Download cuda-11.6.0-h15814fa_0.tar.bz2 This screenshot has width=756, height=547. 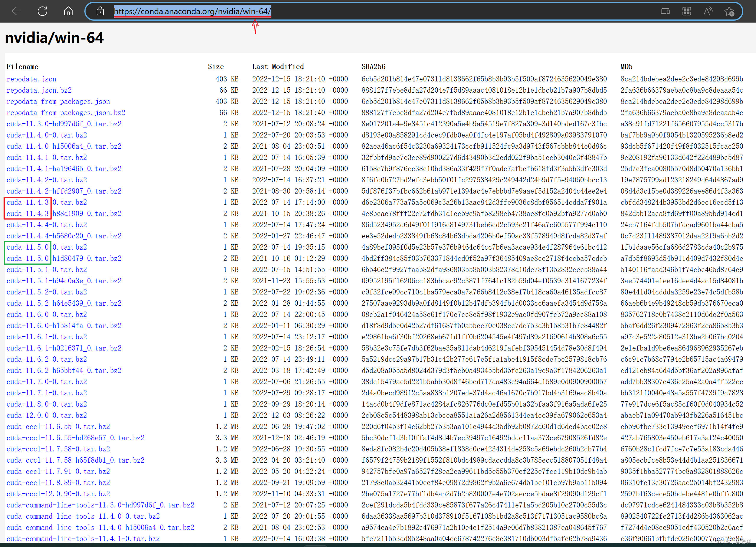click(64, 326)
